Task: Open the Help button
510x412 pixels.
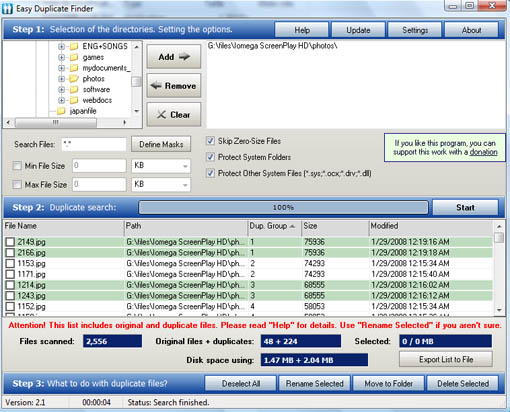Action: [x=302, y=30]
